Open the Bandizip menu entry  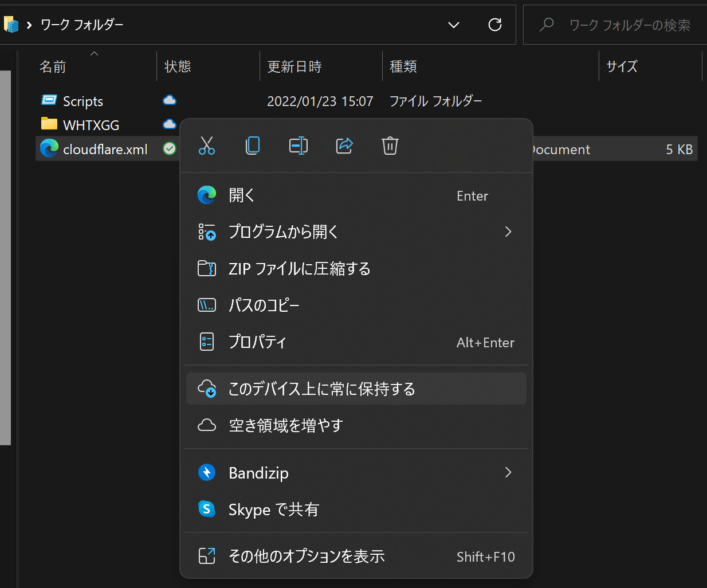[x=356, y=472]
